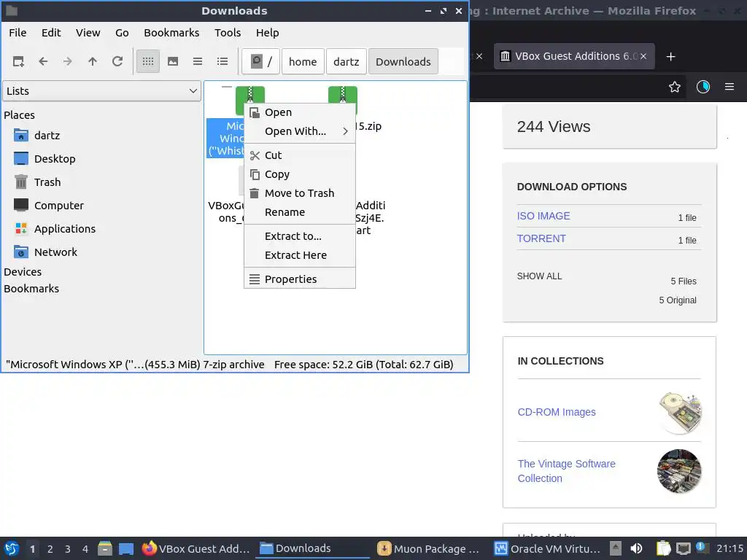Open the File menu
This screenshot has height=560, width=747.
point(18,32)
